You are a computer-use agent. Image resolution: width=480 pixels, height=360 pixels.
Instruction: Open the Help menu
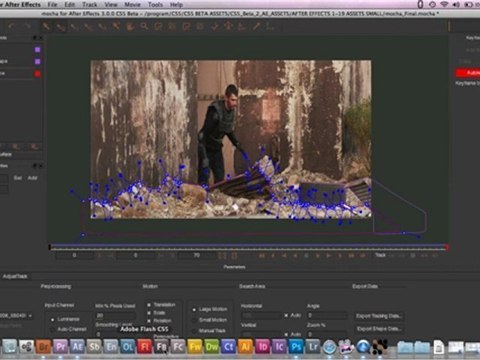(176, 5)
